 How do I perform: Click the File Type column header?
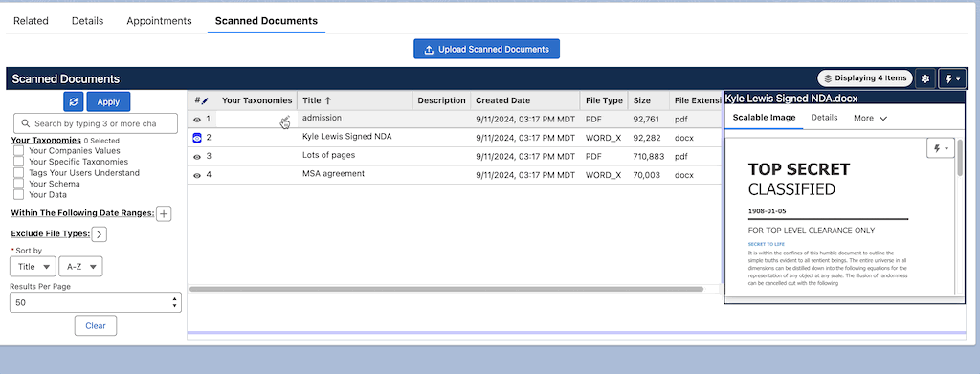604,99
